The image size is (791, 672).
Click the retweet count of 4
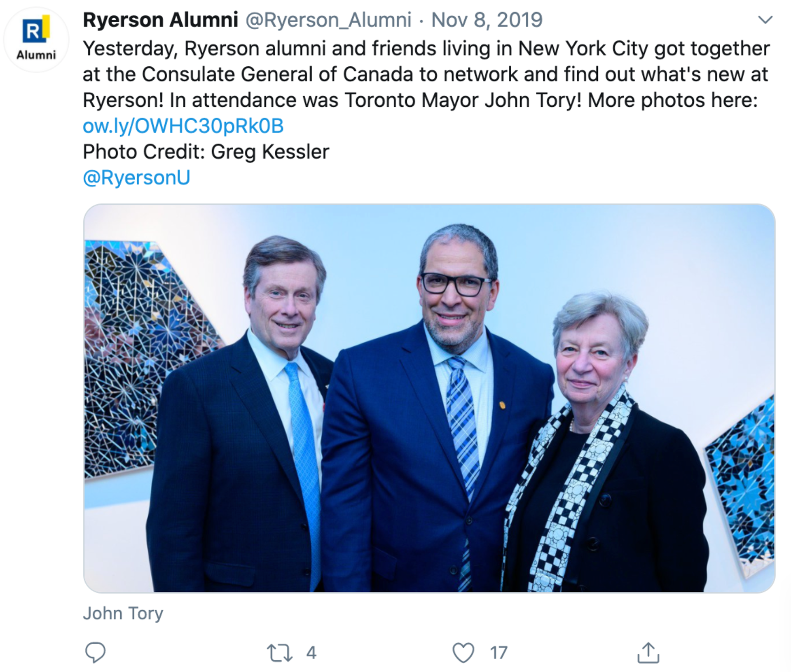[x=311, y=653]
